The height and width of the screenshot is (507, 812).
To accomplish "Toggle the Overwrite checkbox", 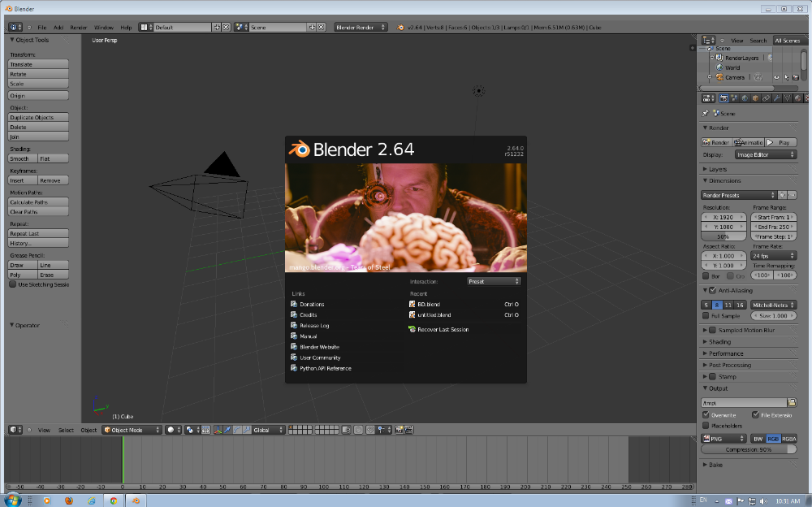I will click(x=706, y=414).
